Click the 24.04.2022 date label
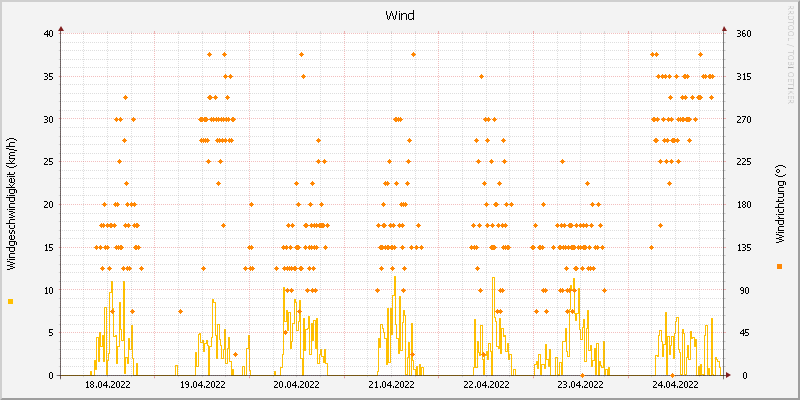Image resolution: width=800 pixels, height=400 pixels. point(676,385)
